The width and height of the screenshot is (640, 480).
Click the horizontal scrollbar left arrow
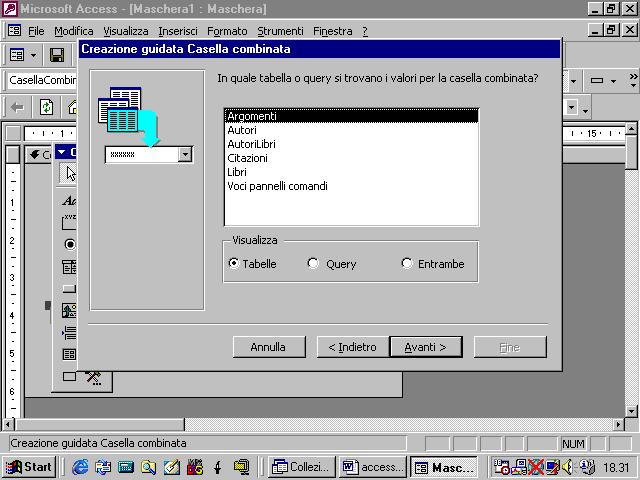[x=8, y=424]
